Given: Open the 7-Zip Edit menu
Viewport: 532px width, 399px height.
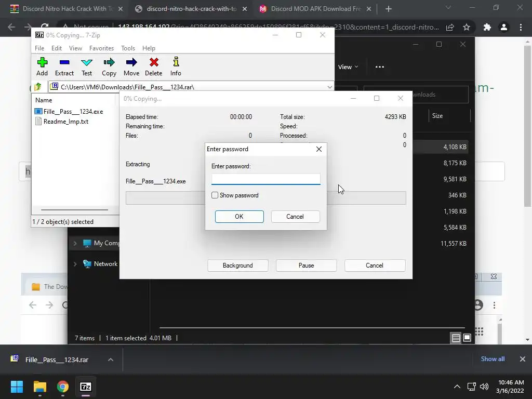Looking at the screenshot, I should (56, 48).
